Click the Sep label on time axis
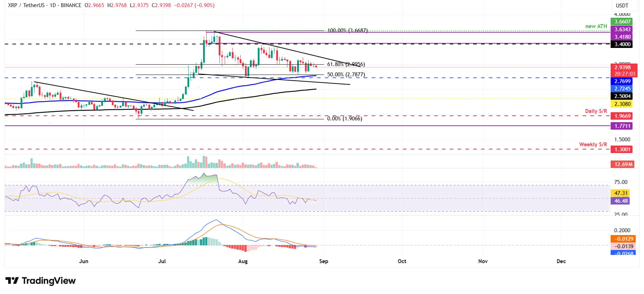The width and height of the screenshot is (644, 294). [323, 261]
